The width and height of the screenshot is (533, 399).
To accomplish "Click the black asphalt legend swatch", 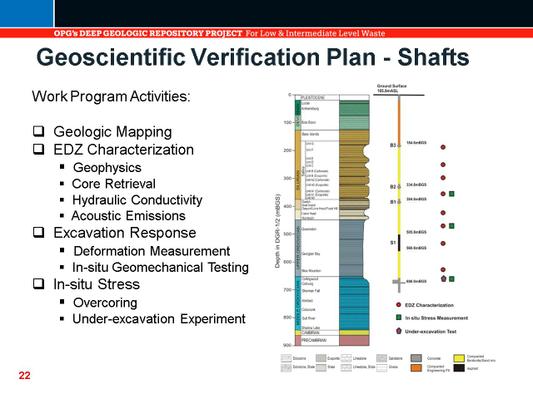I will coord(459,368).
